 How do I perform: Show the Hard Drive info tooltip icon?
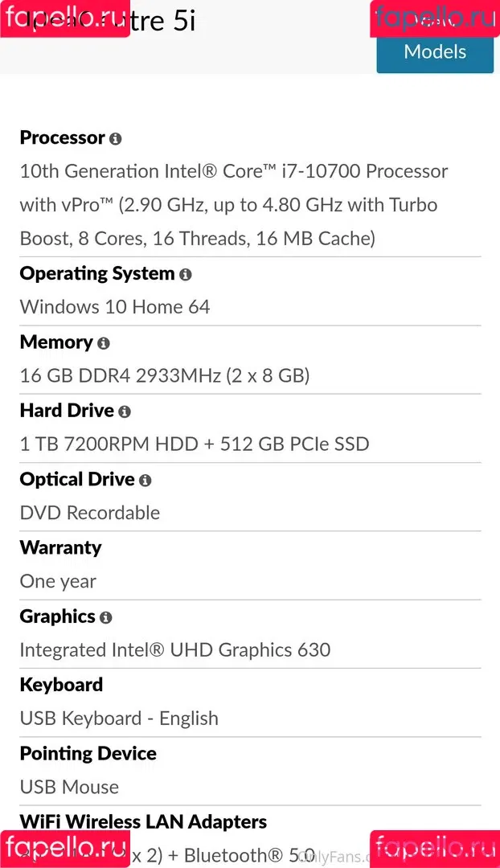(x=125, y=411)
